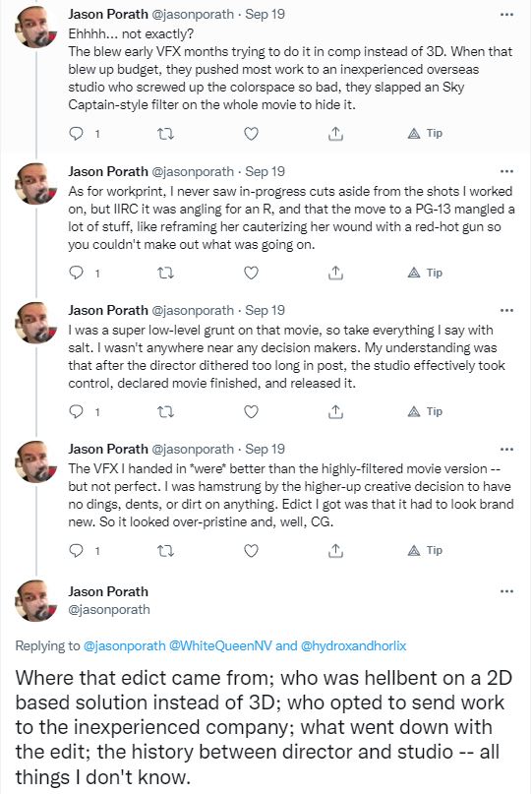The image size is (532, 794).
Task: Open the @WhiteQueenNV profile link
Action: [x=220, y=645]
